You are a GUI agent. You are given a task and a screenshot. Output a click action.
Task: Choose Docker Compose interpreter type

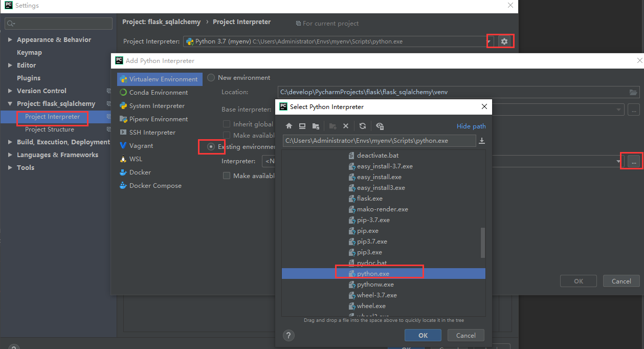pyautogui.click(x=155, y=186)
